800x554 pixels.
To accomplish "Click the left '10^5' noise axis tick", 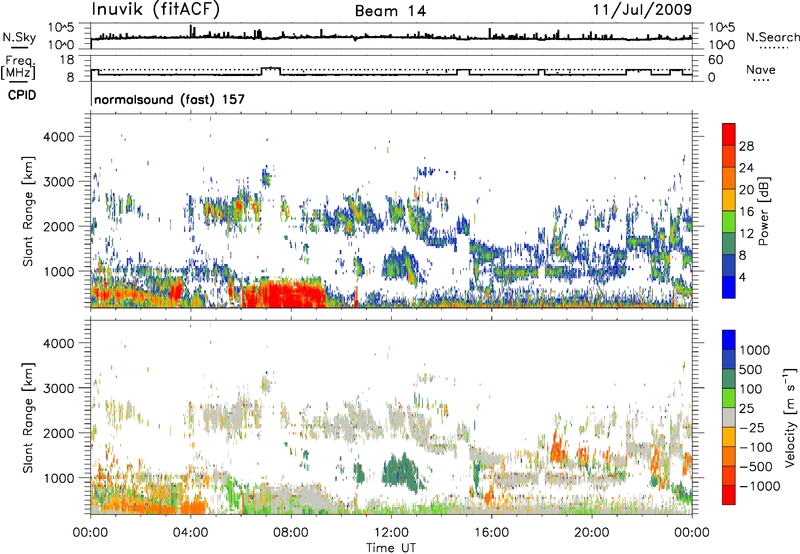I will tap(61, 28).
